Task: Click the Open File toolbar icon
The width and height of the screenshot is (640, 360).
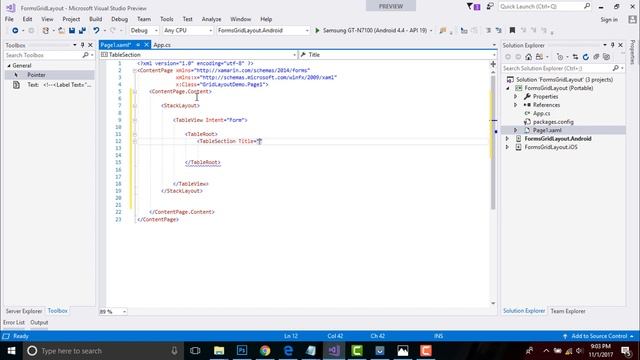Action: click(x=61, y=31)
